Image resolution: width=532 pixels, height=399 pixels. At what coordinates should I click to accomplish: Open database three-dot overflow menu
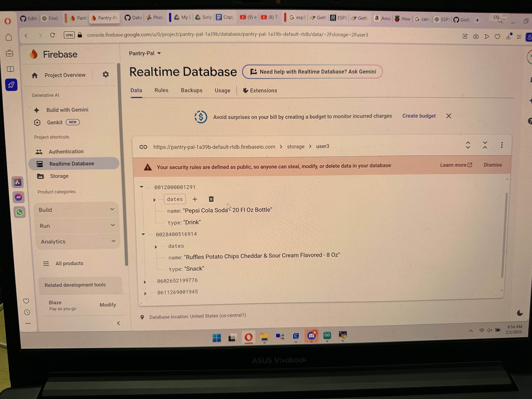point(502,145)
